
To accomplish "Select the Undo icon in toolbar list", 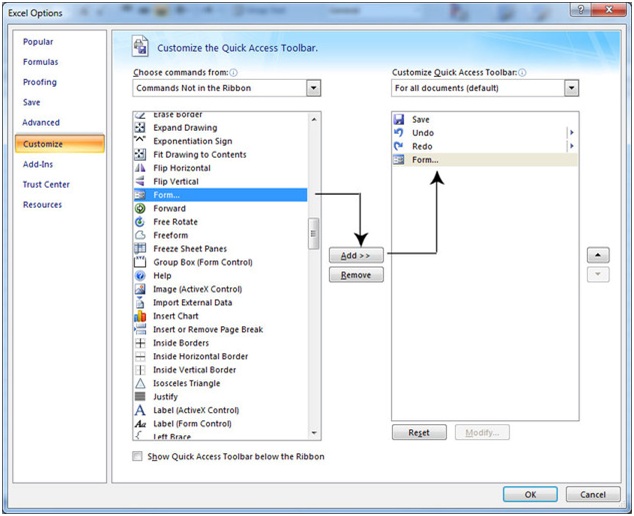I will click(x=399, y=133).
